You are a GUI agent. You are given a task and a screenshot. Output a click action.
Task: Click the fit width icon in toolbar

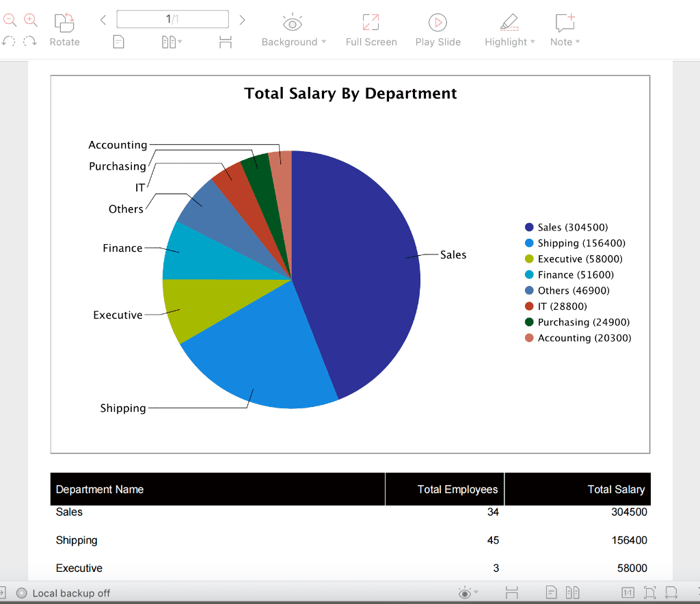click(226, 42)
